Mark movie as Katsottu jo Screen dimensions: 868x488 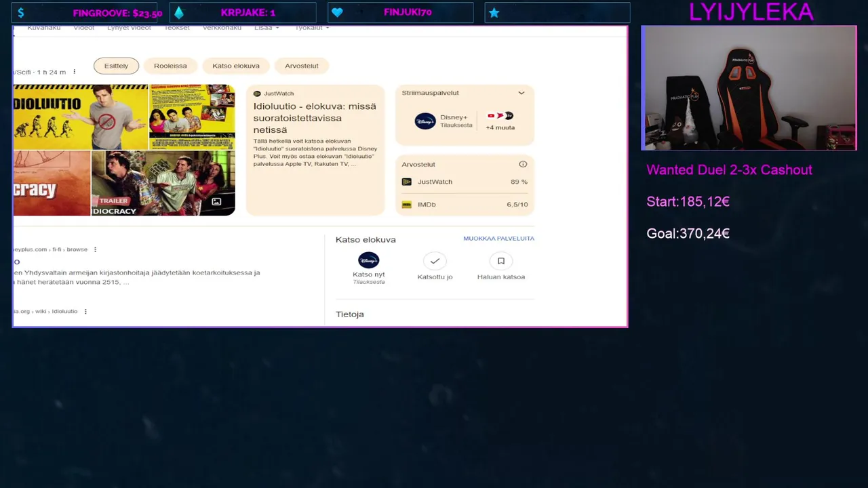[x=435, y=261]
